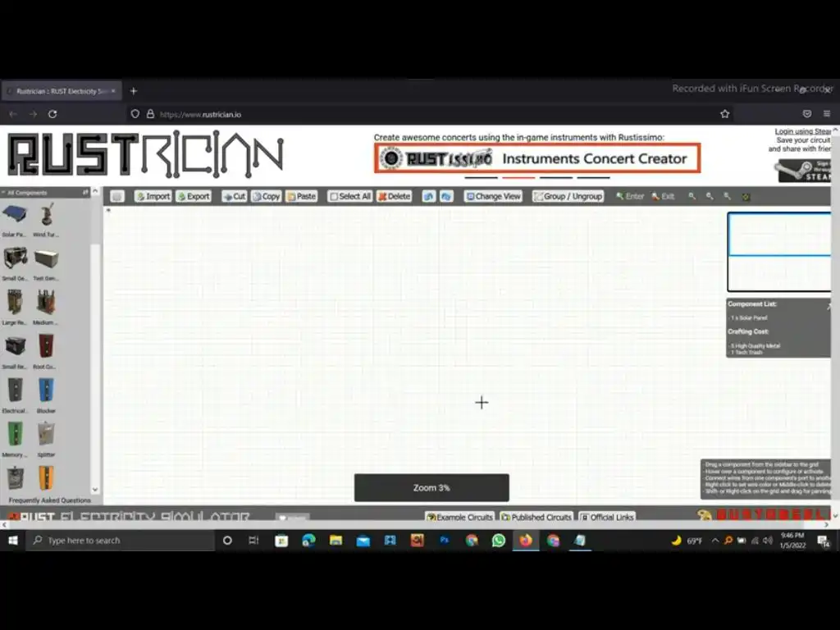Open Photoshop from the taskbar

point(444,541)
